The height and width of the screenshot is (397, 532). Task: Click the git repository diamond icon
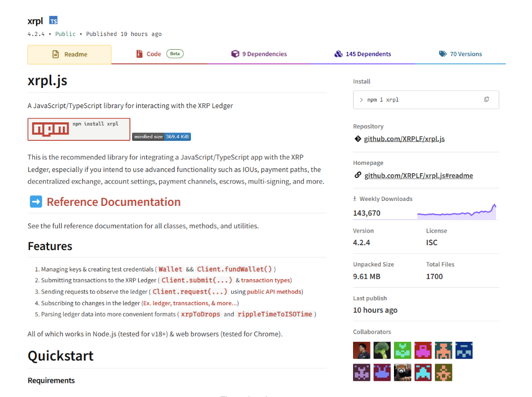click(x=357, y=139)
